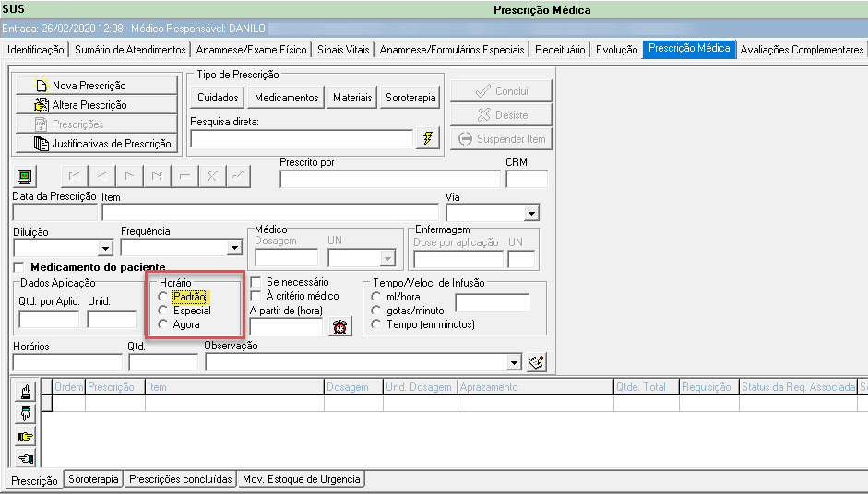Click the Desiste button
Viewport: 868px width, 494px height.
(x=501, y=115)
